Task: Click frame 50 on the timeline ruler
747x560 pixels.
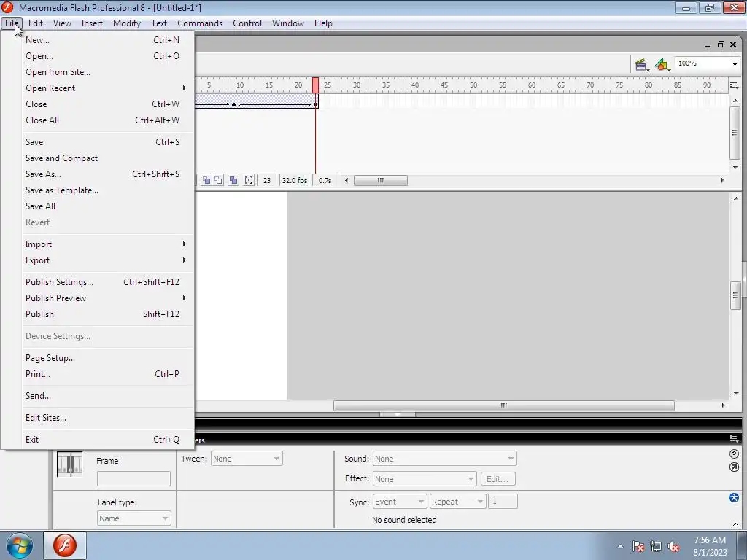Action: point(473,85)
